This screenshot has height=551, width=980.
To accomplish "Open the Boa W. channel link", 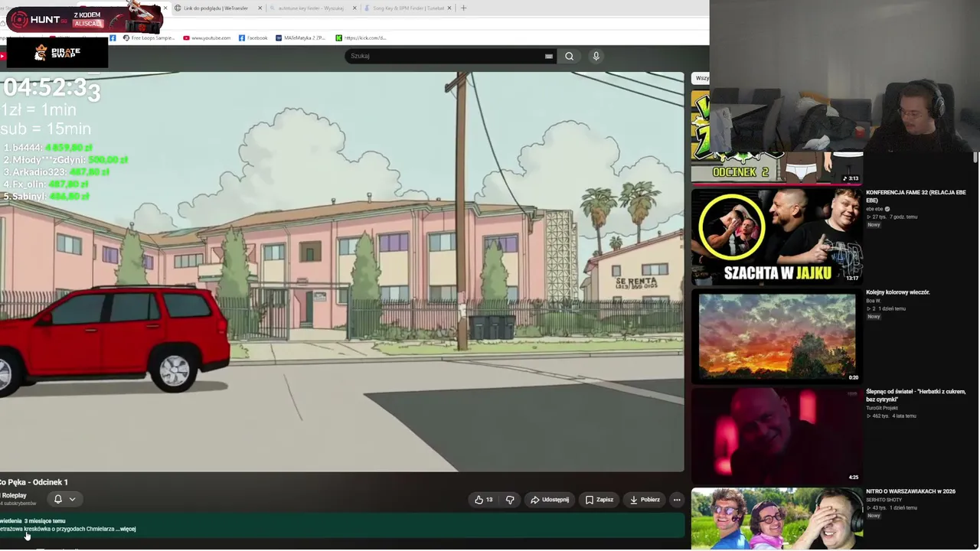I will click(x=874, y=301).
